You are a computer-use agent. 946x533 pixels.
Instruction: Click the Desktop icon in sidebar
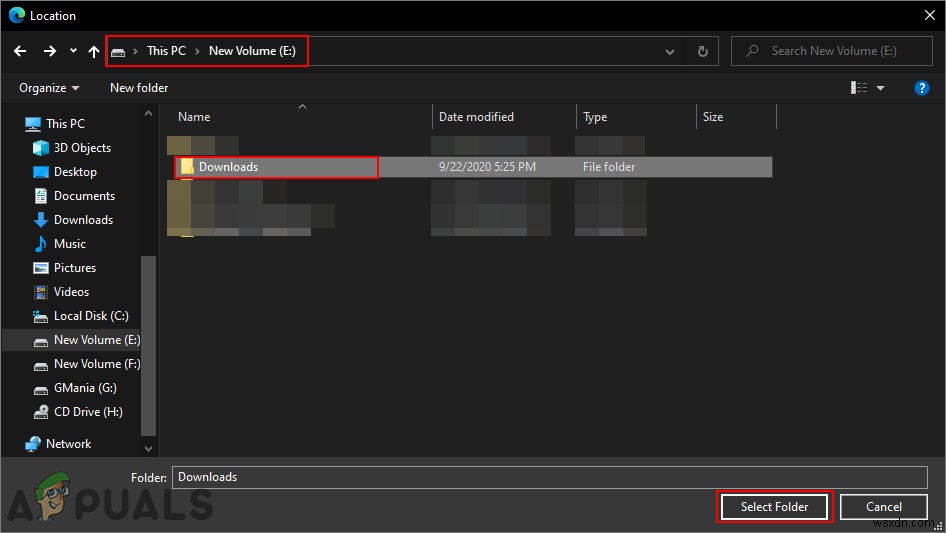(x=40, y=172)
